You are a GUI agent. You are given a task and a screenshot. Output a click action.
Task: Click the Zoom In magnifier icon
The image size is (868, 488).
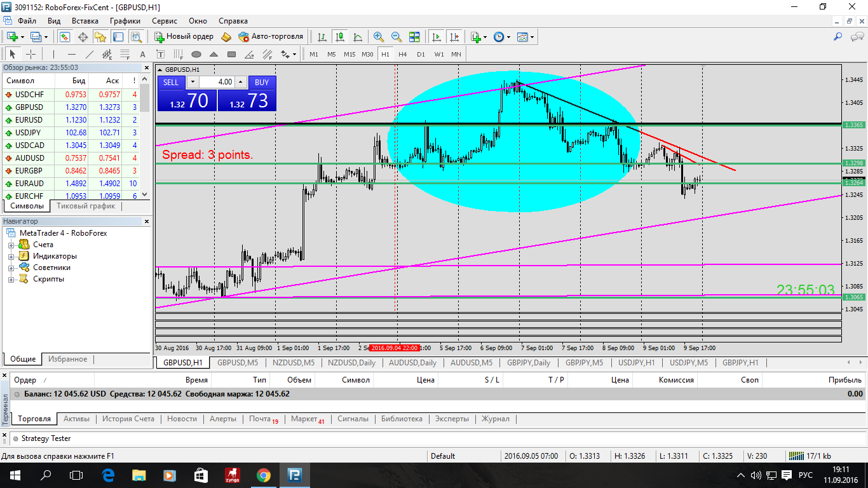[x=379, y=37]
